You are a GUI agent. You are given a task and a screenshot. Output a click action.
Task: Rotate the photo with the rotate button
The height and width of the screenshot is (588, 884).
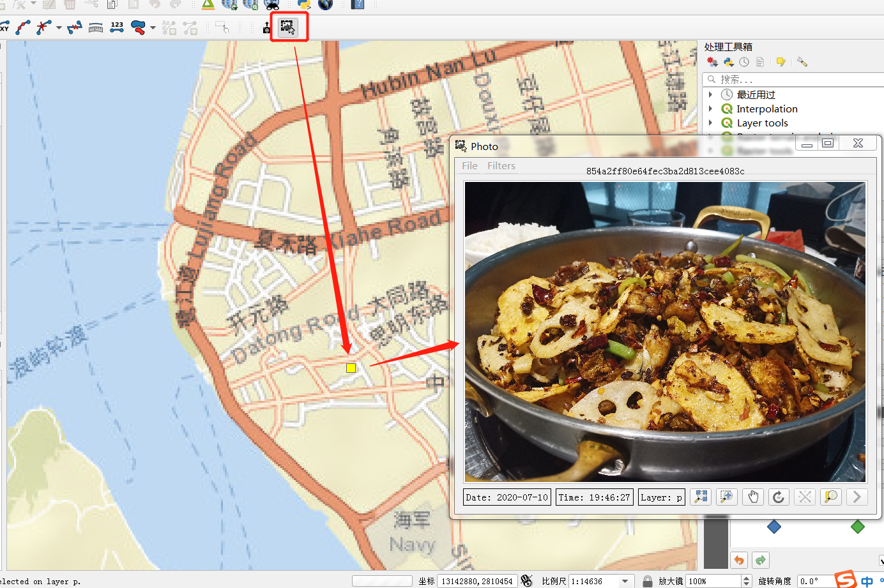[x=779, y=497]
